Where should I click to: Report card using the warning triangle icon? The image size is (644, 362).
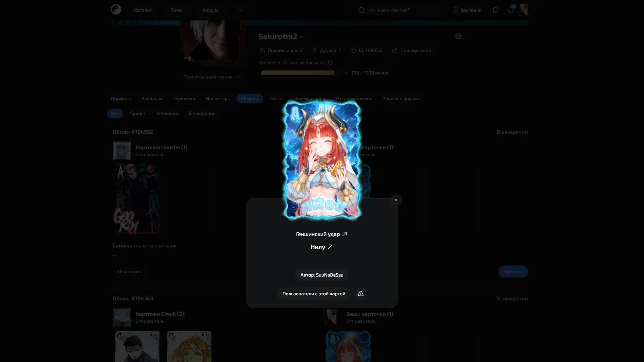(x=361, y=294)
